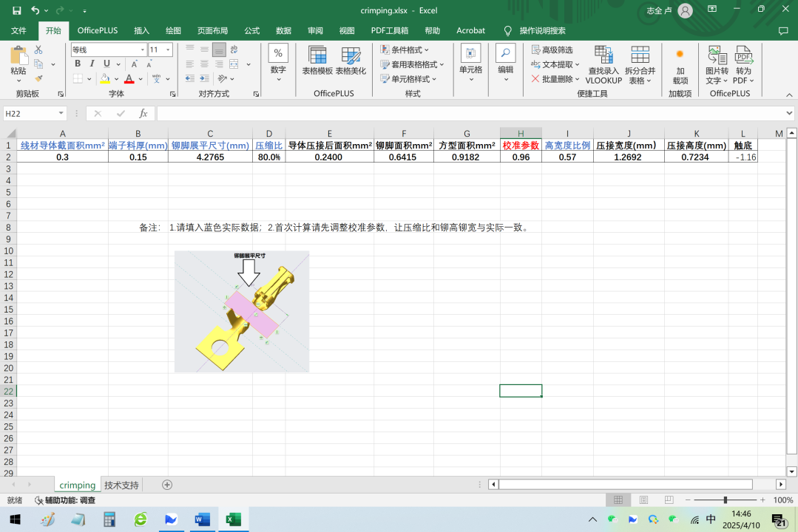Click the insert function fx icon
The width and height of the screenshot is (798, 532).
point(143,113)
